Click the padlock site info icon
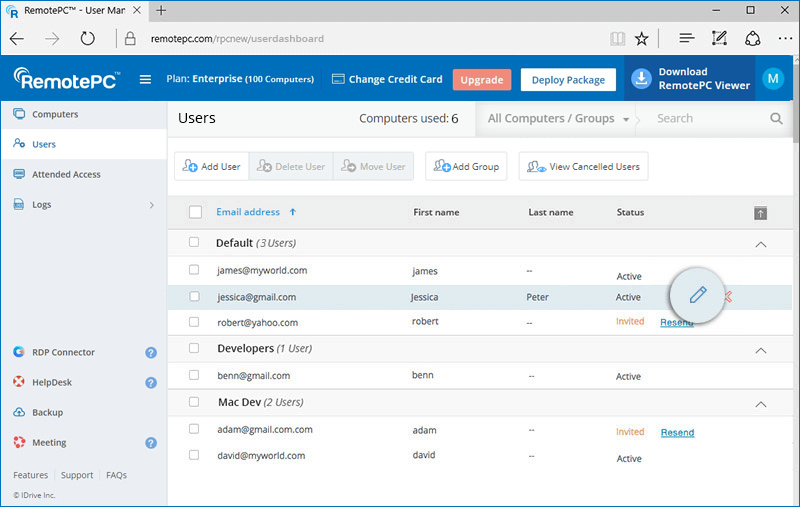Screen dimensions: 800x507 pos(130,38)
